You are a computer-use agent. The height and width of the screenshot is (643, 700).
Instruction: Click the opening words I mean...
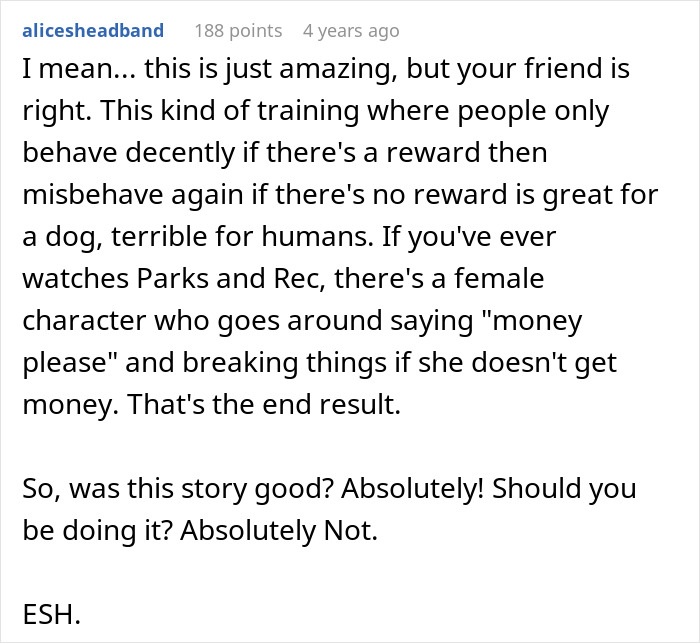[x=66, y=69]
